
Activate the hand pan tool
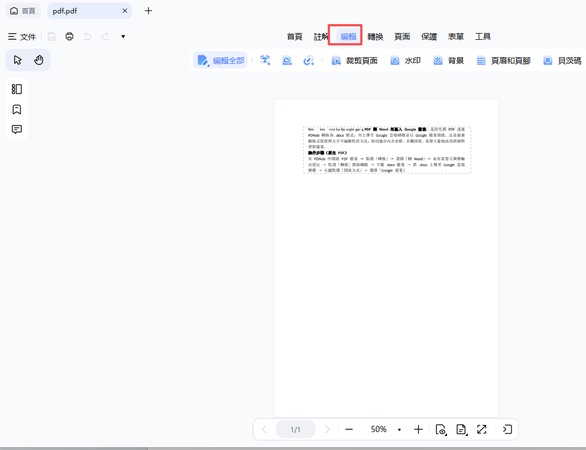[38, 60]
